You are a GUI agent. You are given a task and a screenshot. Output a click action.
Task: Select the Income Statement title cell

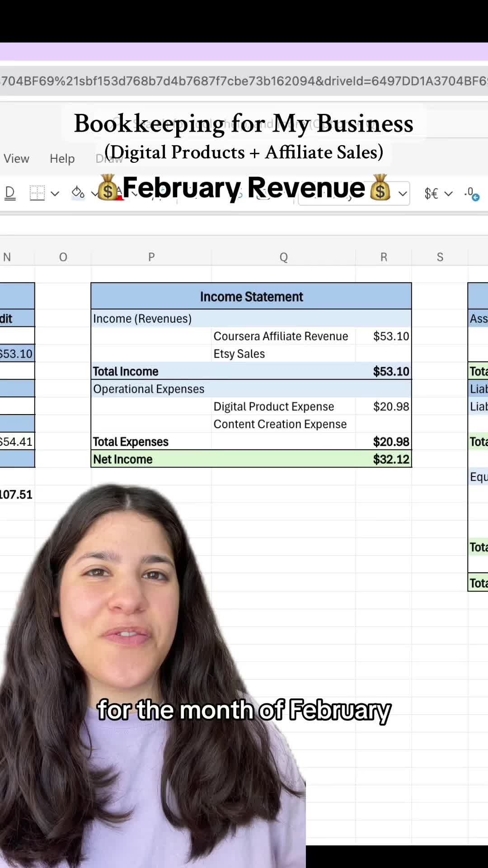click(251, 297)
